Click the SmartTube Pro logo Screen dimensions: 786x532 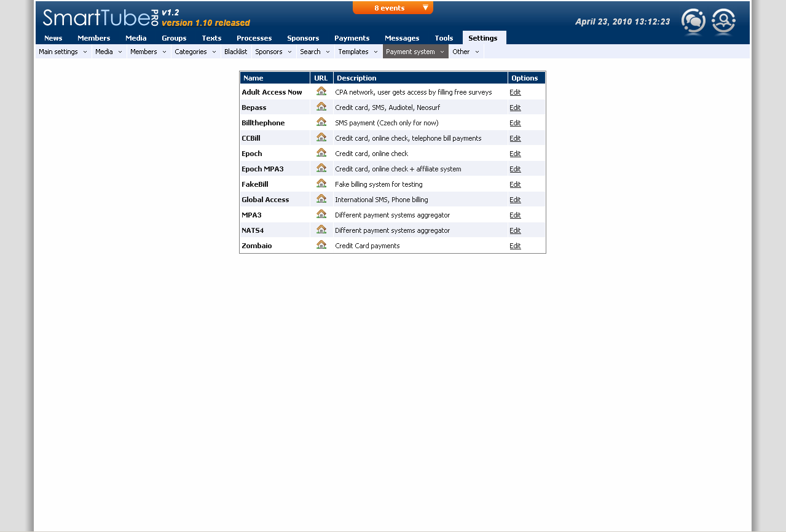(x=101, y=17)
